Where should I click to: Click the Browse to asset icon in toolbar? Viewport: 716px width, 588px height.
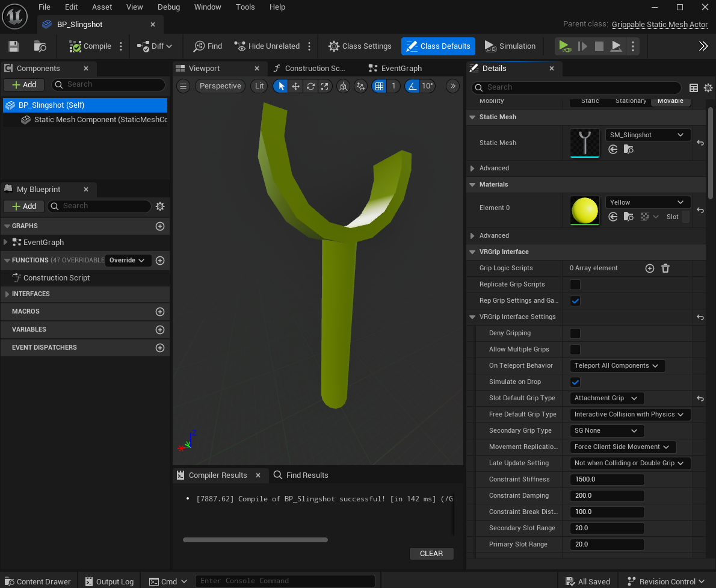coord(40,46)
